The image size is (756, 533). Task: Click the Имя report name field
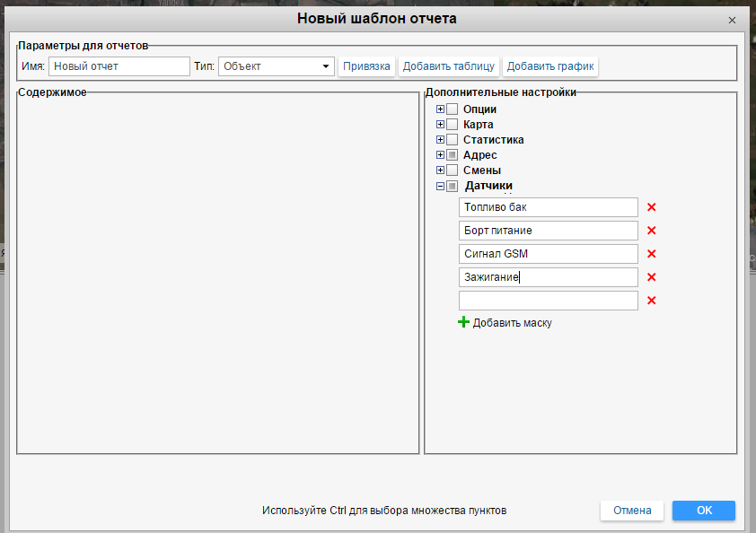coord(119,66)
